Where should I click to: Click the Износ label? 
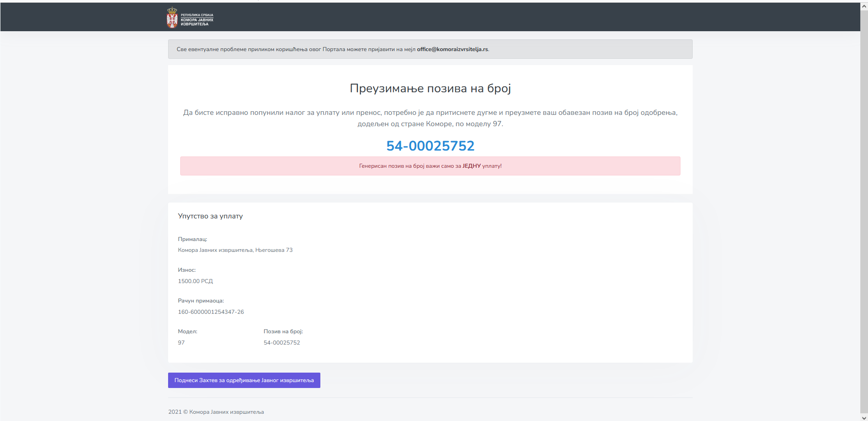(x=187, y=270)
